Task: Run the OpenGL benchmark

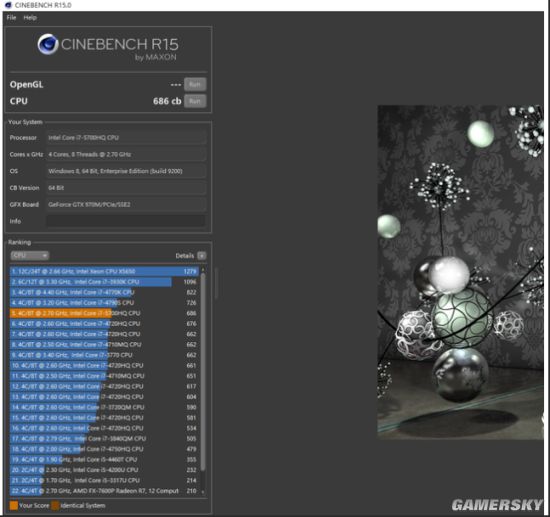Action: (195, 84)
